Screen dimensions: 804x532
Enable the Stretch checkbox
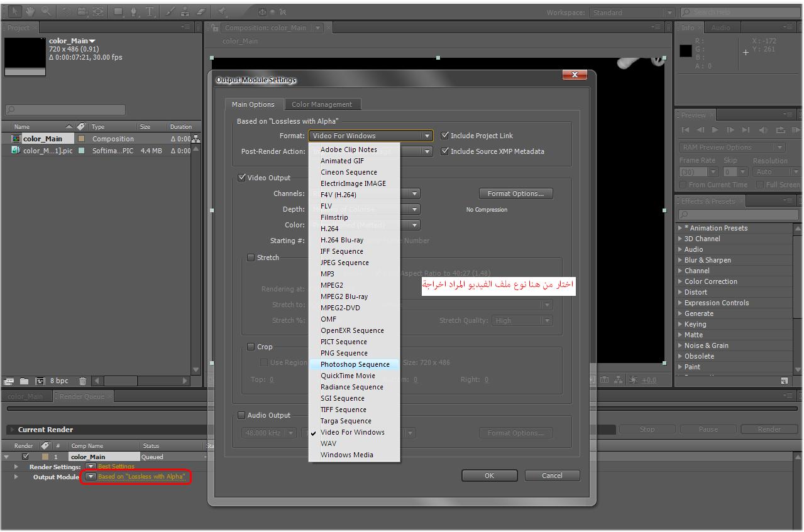pos(251,257)
